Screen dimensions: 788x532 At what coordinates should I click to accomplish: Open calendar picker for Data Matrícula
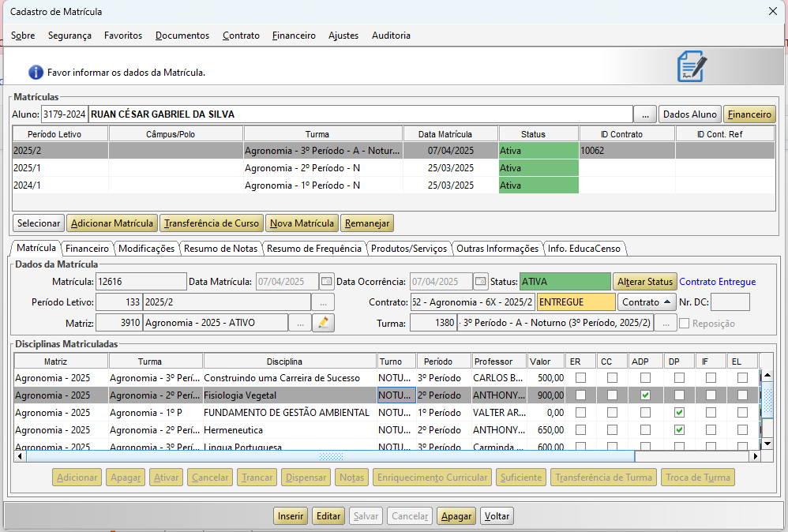point(327,281)
